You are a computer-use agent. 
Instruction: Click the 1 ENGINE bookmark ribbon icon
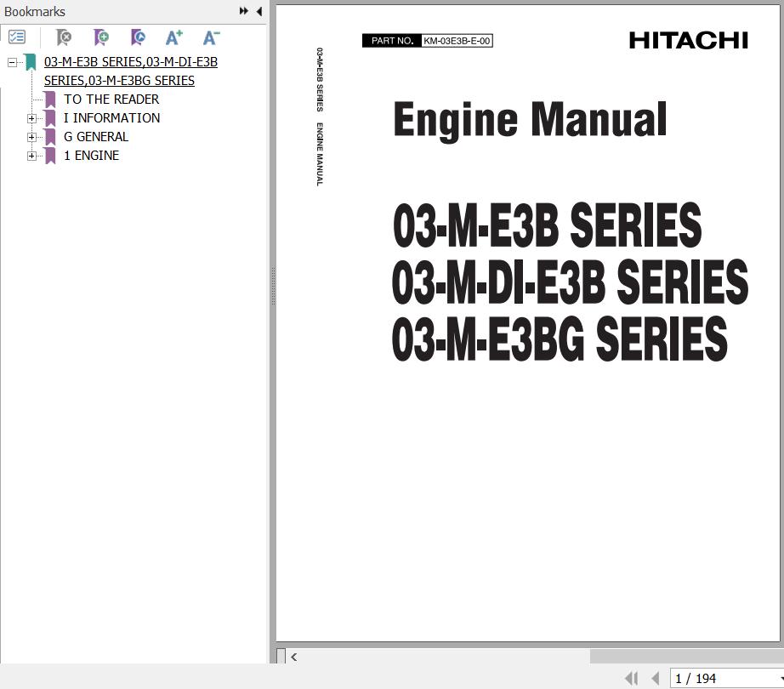click(50, 156)
